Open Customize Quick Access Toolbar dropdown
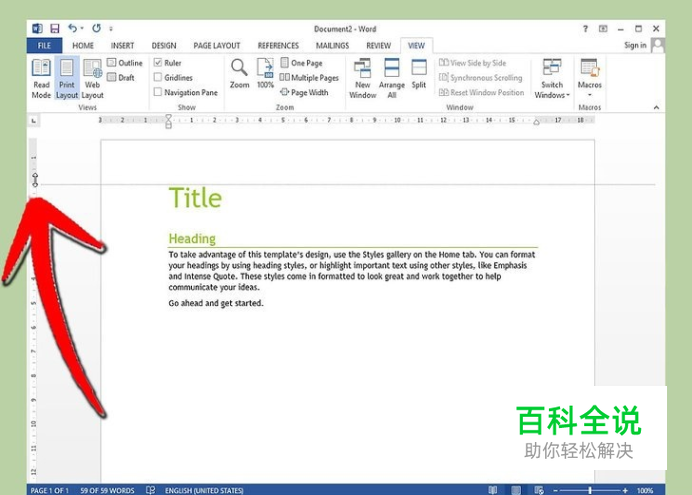The height and width of the screenshot is (495, 692). tap(111, 29)
